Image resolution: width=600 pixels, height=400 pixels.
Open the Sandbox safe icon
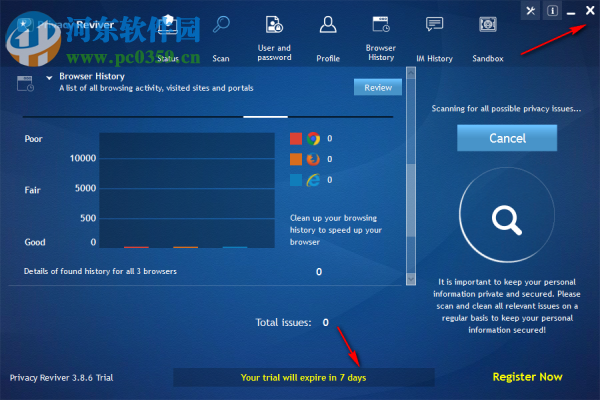point(488,24)
